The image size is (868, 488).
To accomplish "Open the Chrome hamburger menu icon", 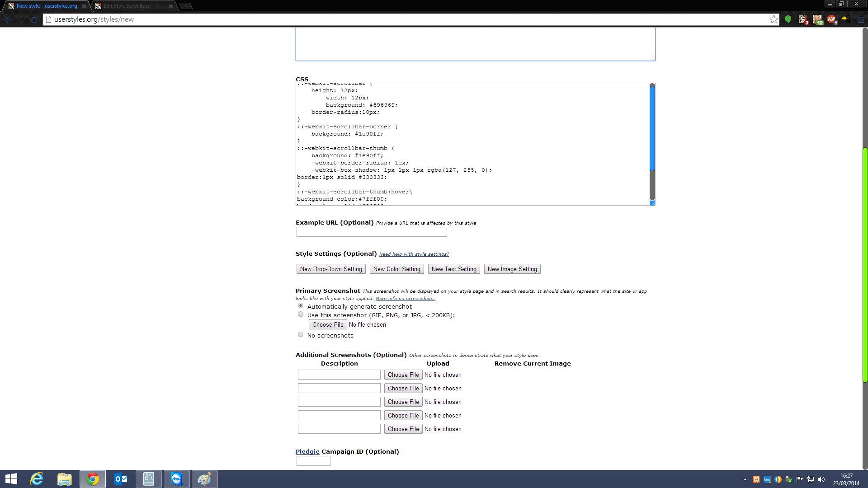I will point(861,19).
